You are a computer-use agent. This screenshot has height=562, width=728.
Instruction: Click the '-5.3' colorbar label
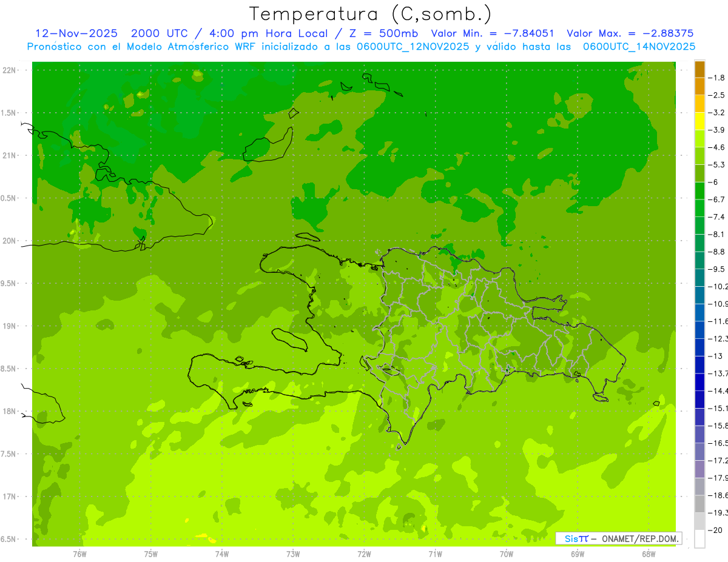pyautogui.click(x=718, y=164)
